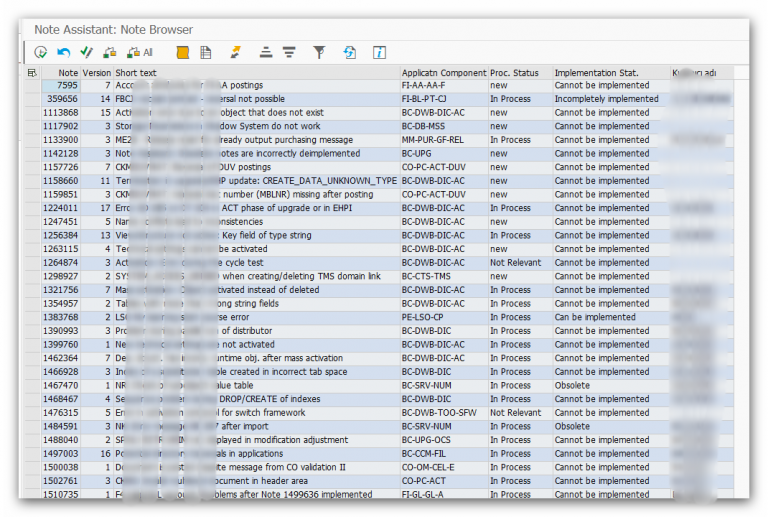Click the document display icon in toolbar
This screenshot has width=768, height=517.
pos(206,52)
